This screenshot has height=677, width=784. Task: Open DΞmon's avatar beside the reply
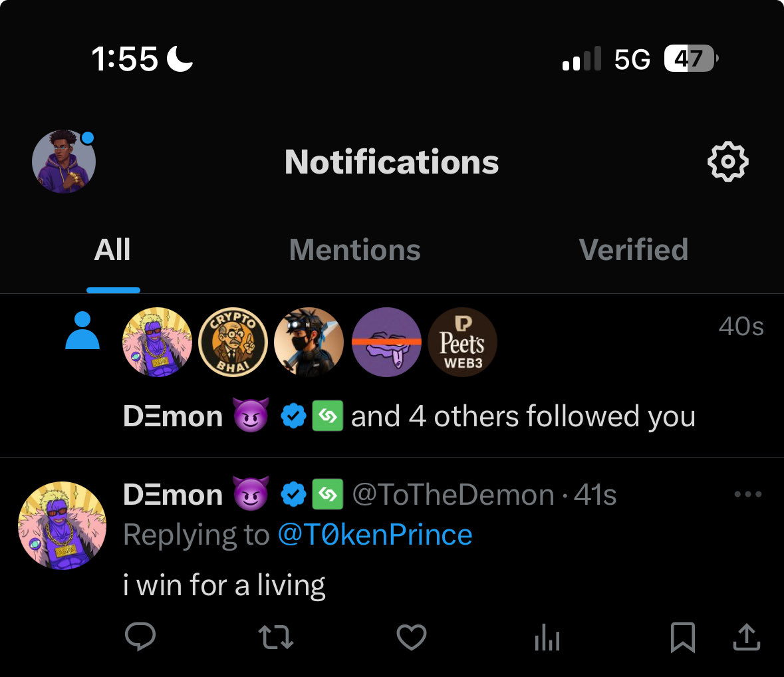coord(63,525)
